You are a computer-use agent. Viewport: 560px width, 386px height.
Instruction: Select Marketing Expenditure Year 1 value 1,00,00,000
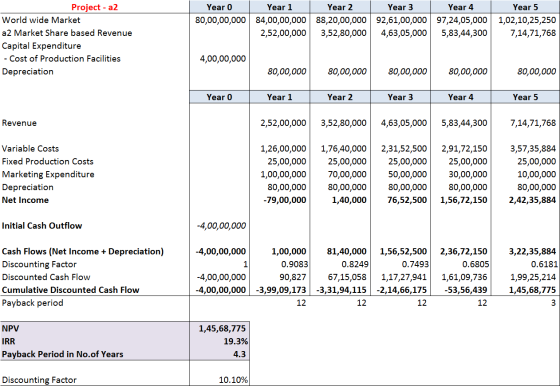coord(283,174)
